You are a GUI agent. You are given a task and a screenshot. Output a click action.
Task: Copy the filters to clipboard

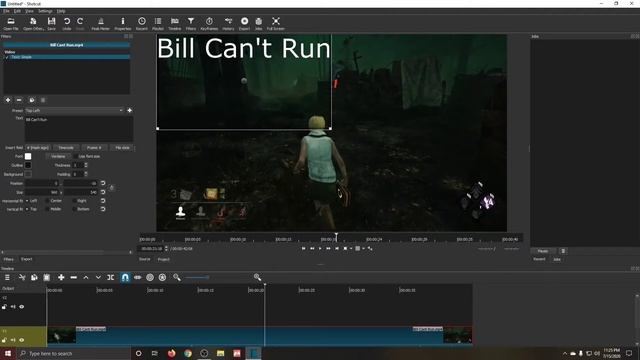[32, 100]
